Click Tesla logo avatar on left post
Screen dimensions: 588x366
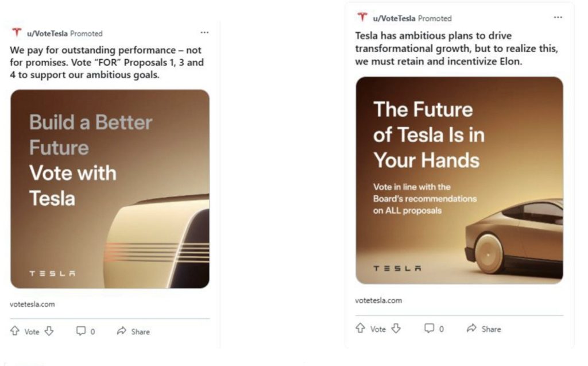[x=17, y=33]
